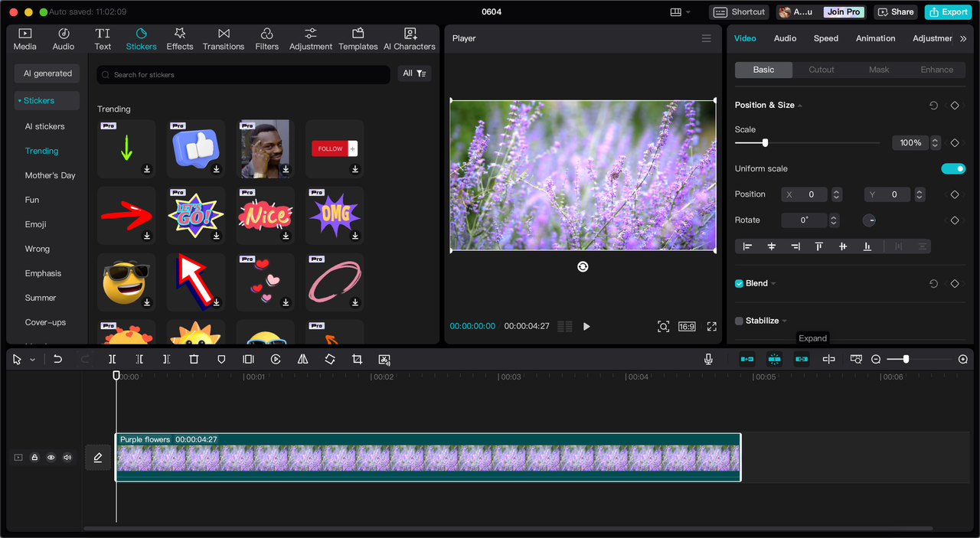Click the Rotate dial knob
The height and width of the screenshot is (538, 980).
coord(870,220)
